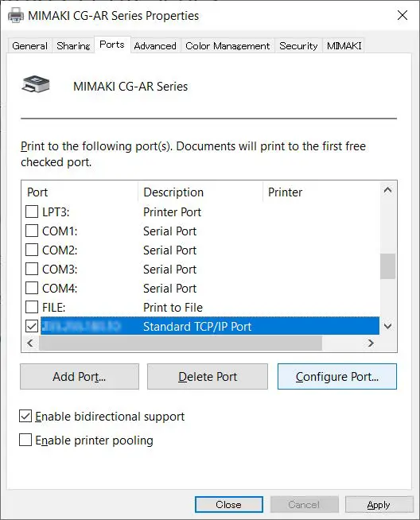
Task: Enable the COM2: port checkbox
Action: [x=32, y=250]
